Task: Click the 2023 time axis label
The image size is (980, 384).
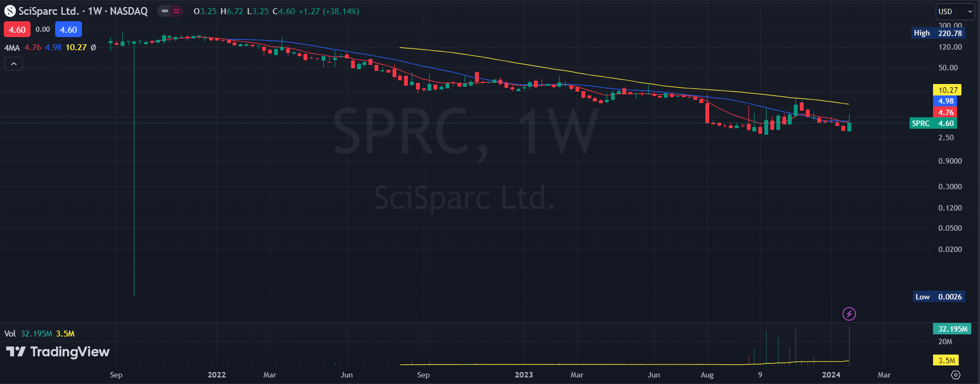Action: click(x=524, y=375)
